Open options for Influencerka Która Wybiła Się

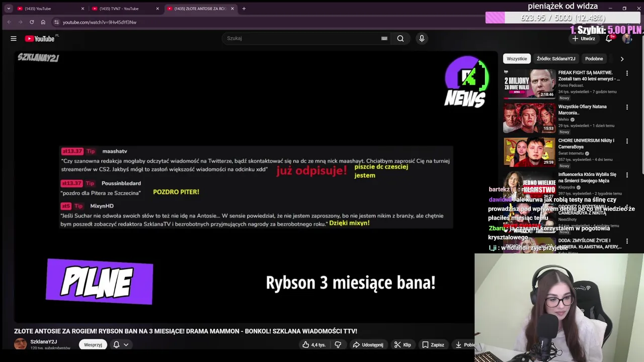[x=627, y=175]
